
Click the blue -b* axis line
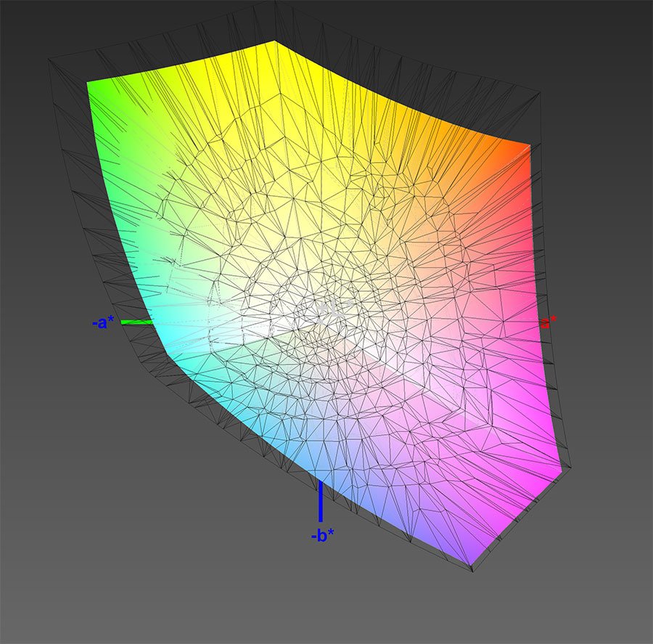click(321, 501)
